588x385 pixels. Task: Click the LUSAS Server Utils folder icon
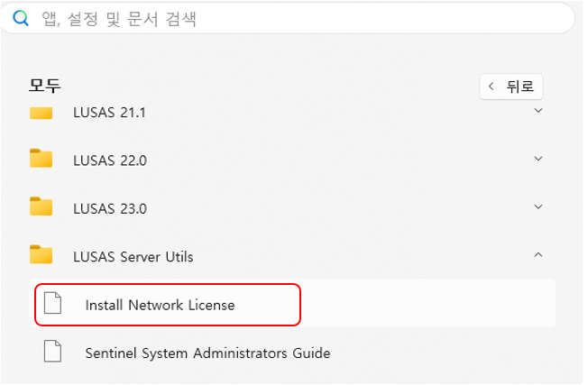tap(41, 255)
